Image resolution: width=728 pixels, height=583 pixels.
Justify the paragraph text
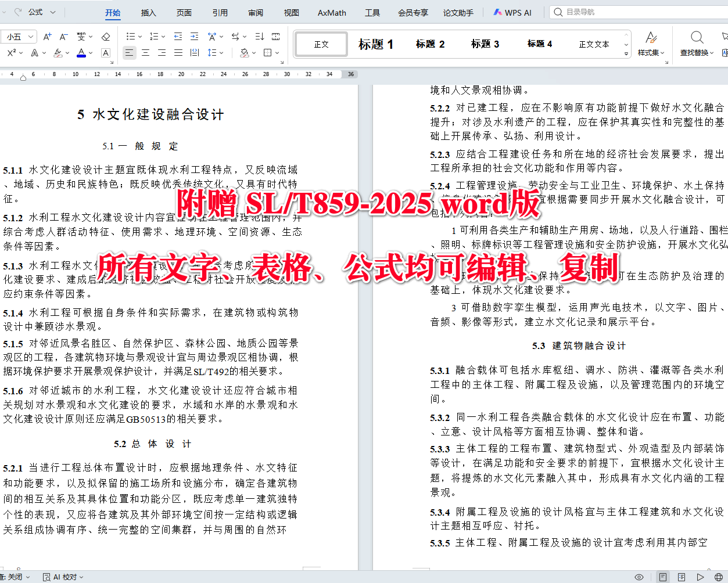(x=178, y=53)
